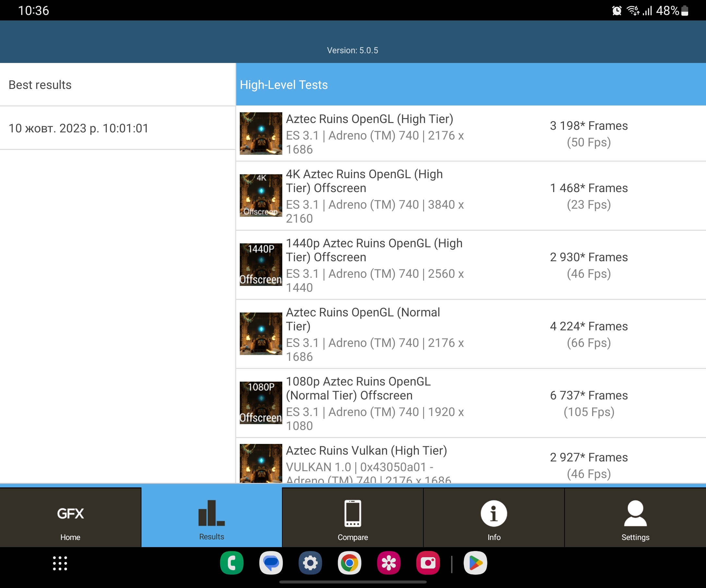Open Aztec Ruins OpenGL High Tier thumbnail
706x588 pixels.
[261, 133]
